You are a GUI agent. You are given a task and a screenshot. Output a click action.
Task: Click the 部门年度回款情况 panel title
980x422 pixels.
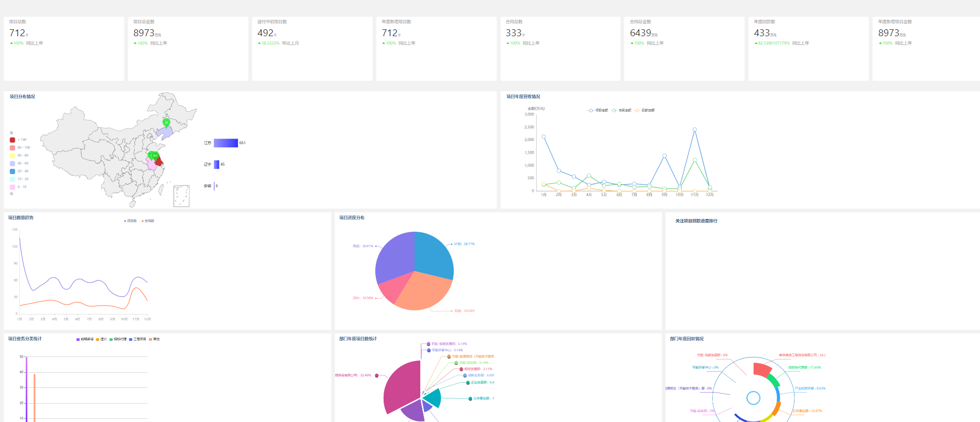coord(687,339)
